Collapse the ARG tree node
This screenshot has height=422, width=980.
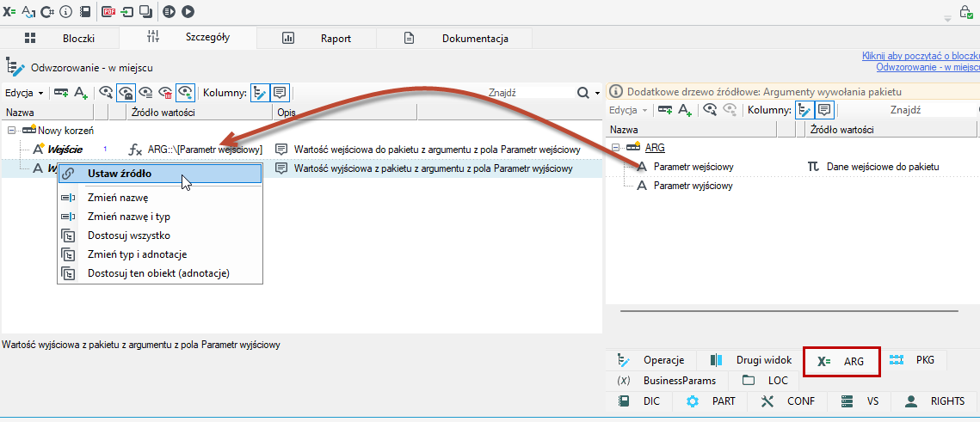[x=617, y=148]
